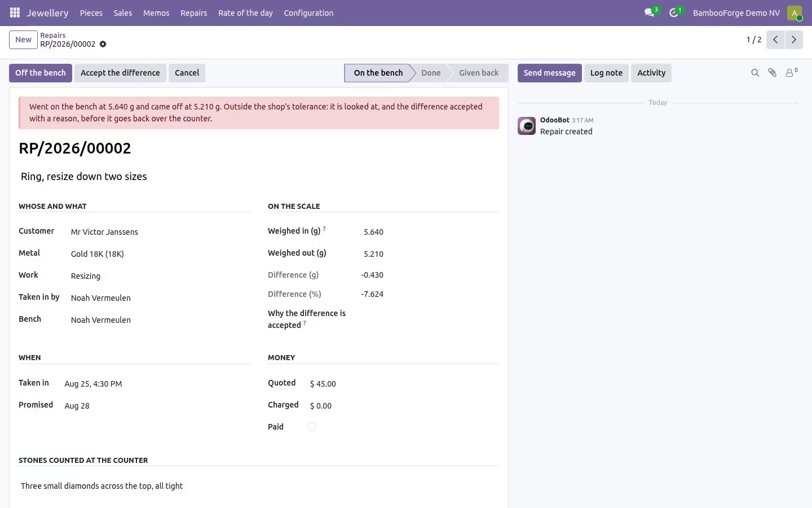Go to next record arrow
This screenshot has height=508, width=812.
pos(794,40)
